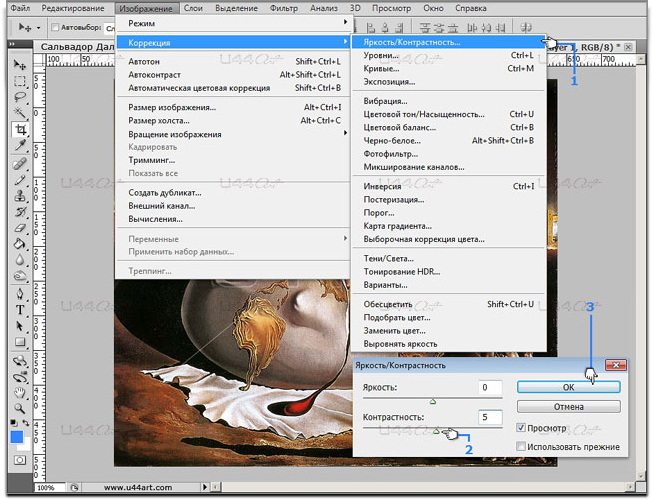Select the 3D Orbit camera tool
Viewport: 653px width, 500px height.
click(20, 377)
